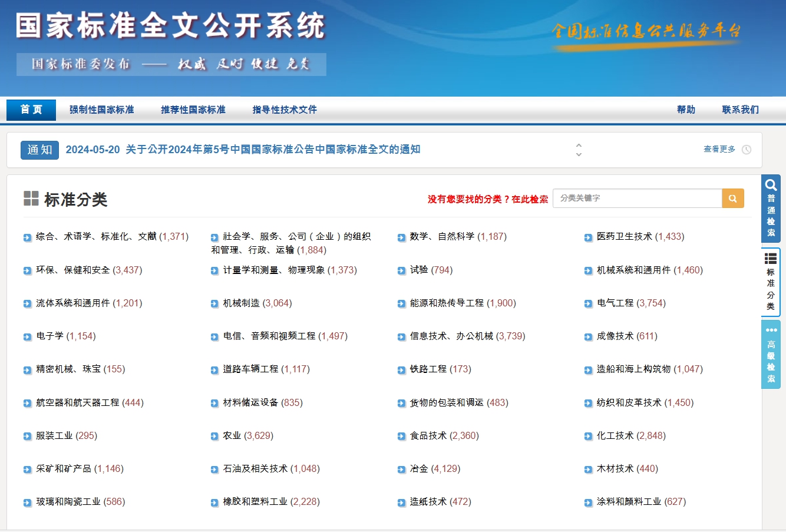
Task: Click the clock icon beside 查看更多
Action: coord(747,150)
